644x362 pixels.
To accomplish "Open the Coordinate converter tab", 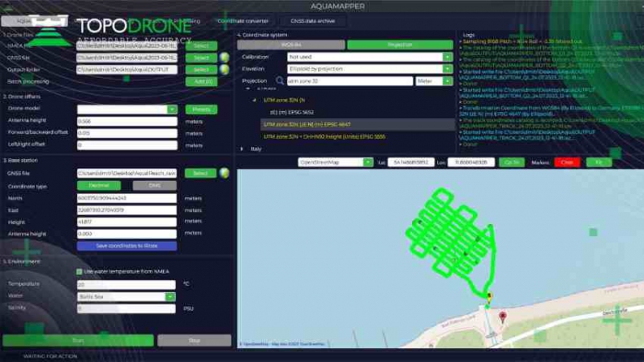I will coord(243,21).
